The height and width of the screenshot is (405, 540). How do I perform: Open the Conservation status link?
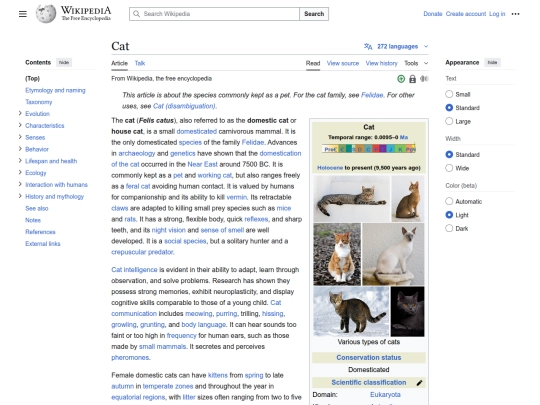[x=369, y=357]
